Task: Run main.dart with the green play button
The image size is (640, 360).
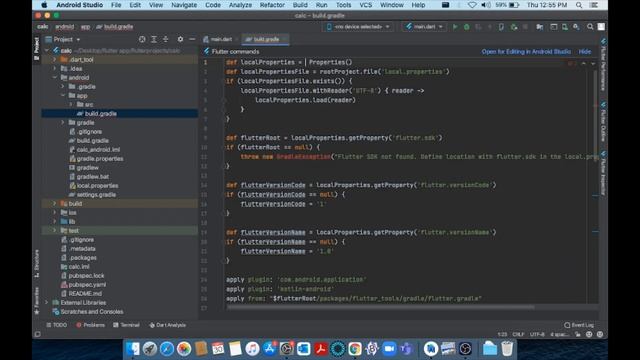Action: (455, 27)
